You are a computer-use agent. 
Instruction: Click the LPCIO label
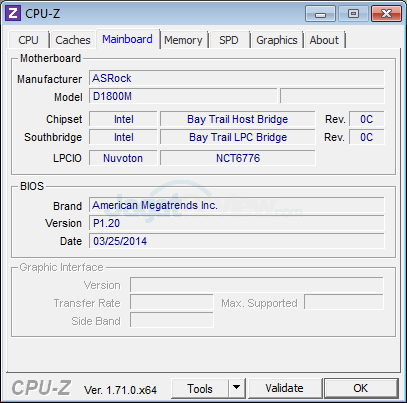pos(67,158)
